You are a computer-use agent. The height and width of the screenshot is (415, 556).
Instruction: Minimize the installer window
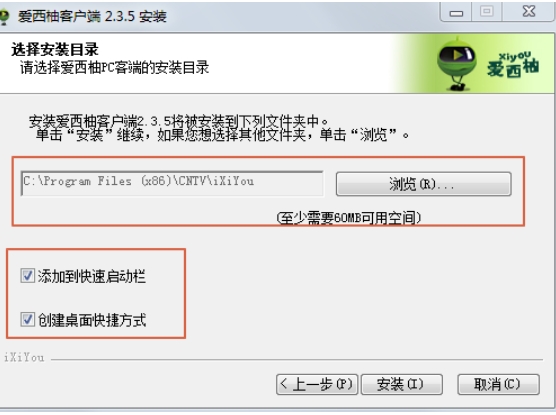(x=456, y=12)
